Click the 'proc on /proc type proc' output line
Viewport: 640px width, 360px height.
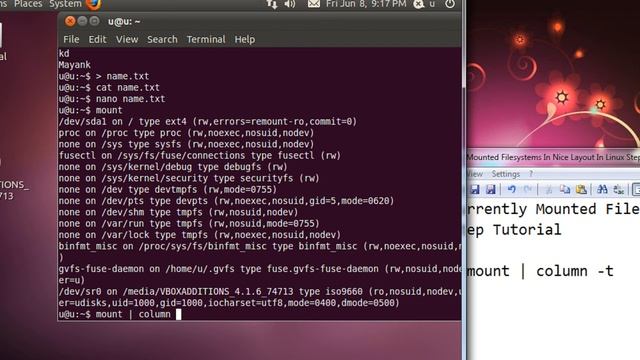coord(187,133)
